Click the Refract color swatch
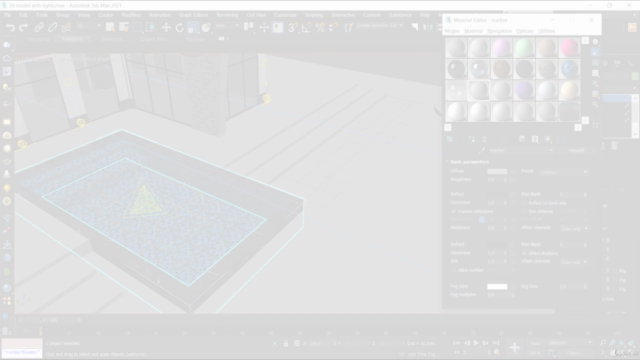The height and width of the screenshot is (360, 640). coord(497,244)
